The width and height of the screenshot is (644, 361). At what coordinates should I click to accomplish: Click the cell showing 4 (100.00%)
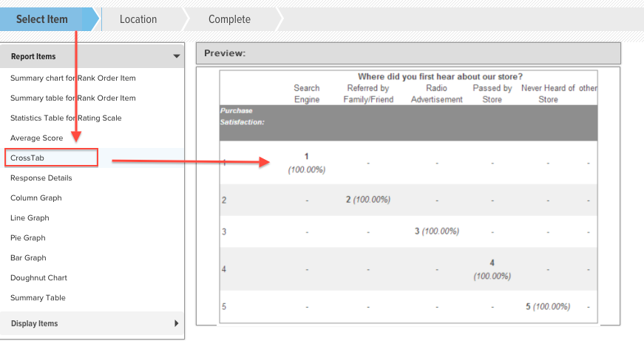(492, 269)
